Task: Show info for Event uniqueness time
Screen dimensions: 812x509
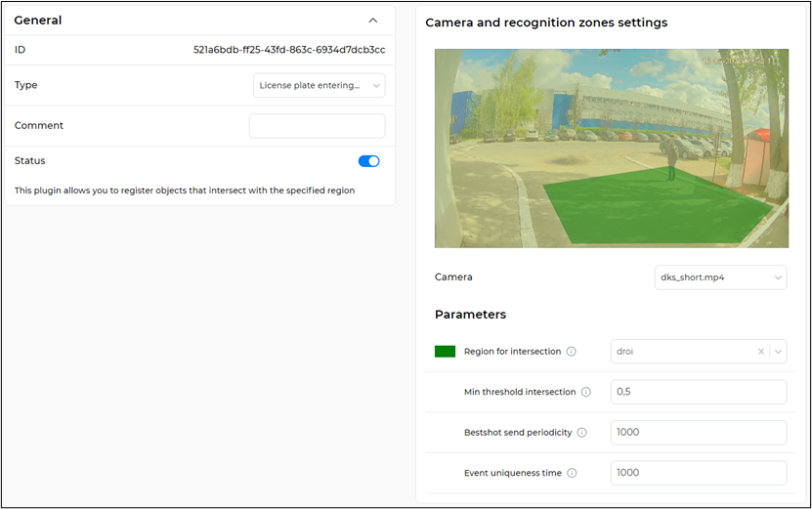Action: 572,473
